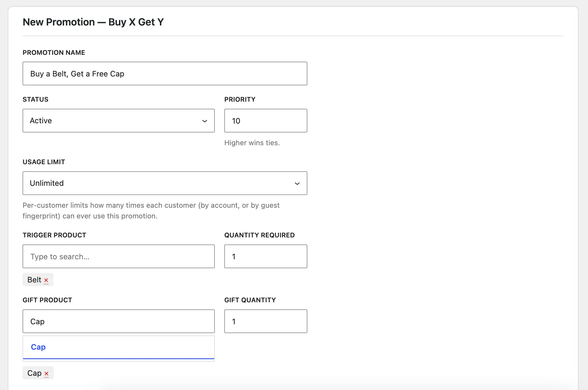Focus the Priority field containing 10
588x390 pixels.
pos(266,121)
